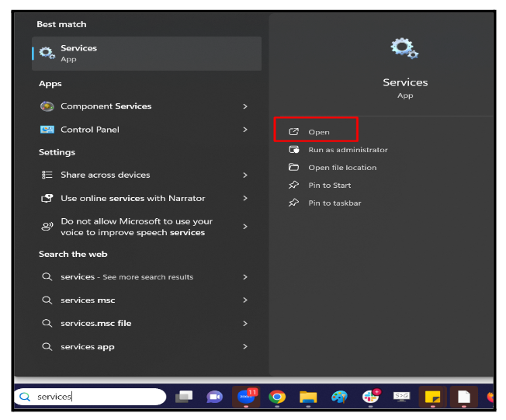Pin Services to taskbar
The width and height of the screenshot is (506, 420).
pyautogui.click(x=334, y=203)
